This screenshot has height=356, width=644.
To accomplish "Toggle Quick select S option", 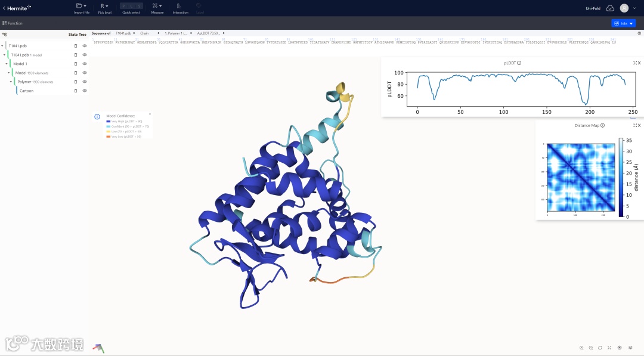I will (x=139, y=6).
